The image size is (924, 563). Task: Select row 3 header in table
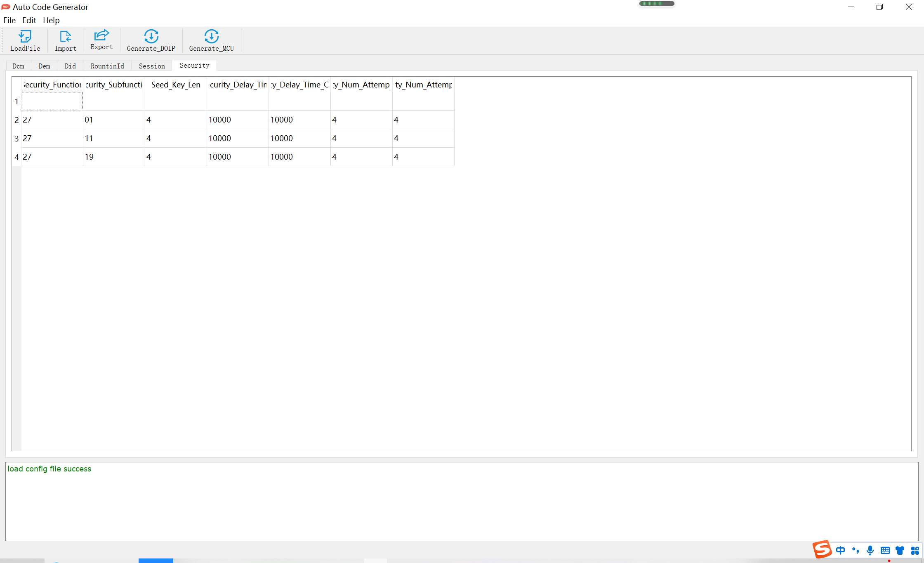pos(16,138)
